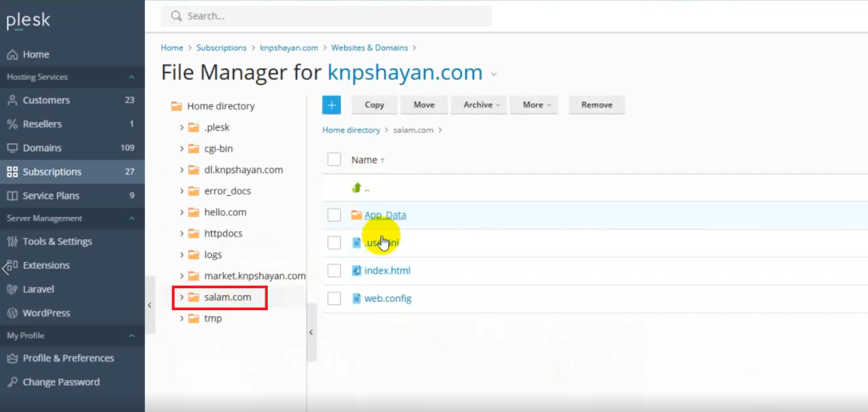Open Customers via its person icon
The width and height of the screenshot is (868, 412).
(12, 100)
